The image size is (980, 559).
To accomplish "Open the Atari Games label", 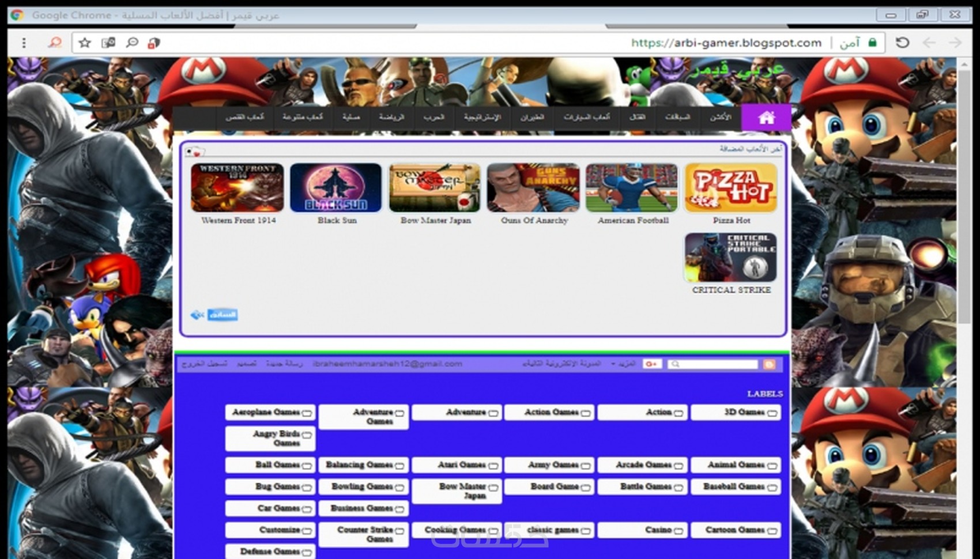I will tap(457, 464).
